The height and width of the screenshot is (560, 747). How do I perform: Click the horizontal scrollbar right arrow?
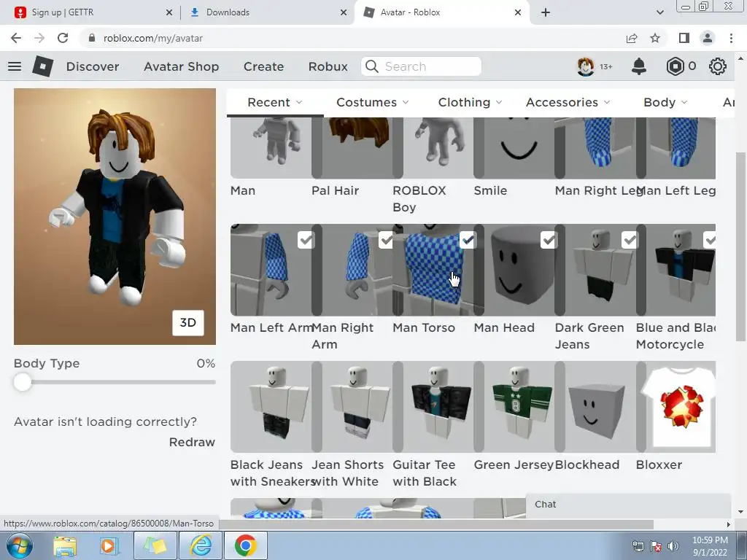tap(728, 524)
